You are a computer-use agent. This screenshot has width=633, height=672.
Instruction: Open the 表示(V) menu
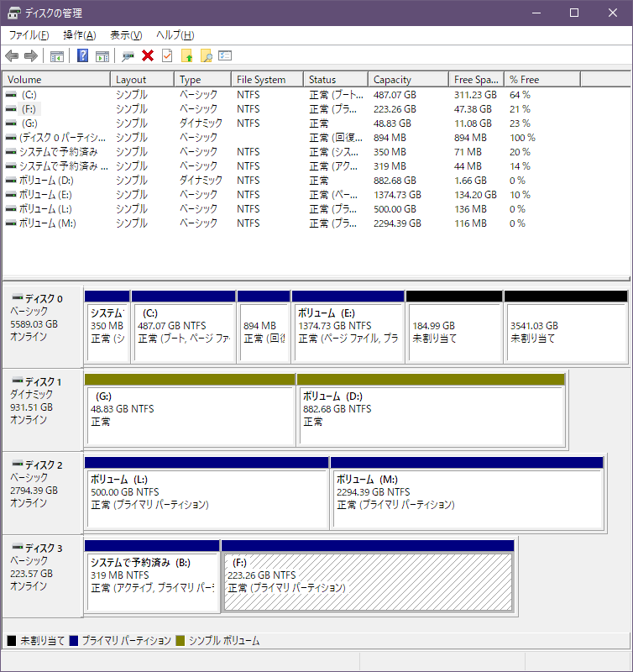pos(126,35)
